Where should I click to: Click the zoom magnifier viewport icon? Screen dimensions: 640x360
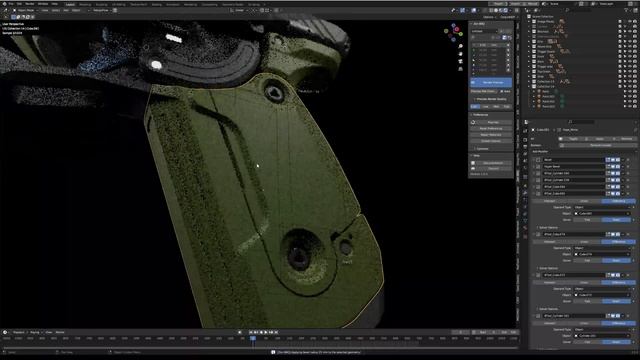[460, 47]
